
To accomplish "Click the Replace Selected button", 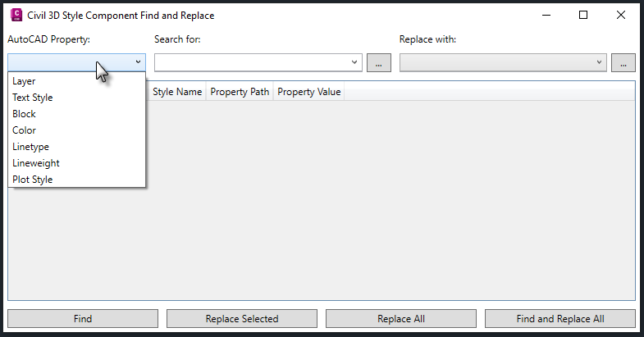I will pos(242,319).
